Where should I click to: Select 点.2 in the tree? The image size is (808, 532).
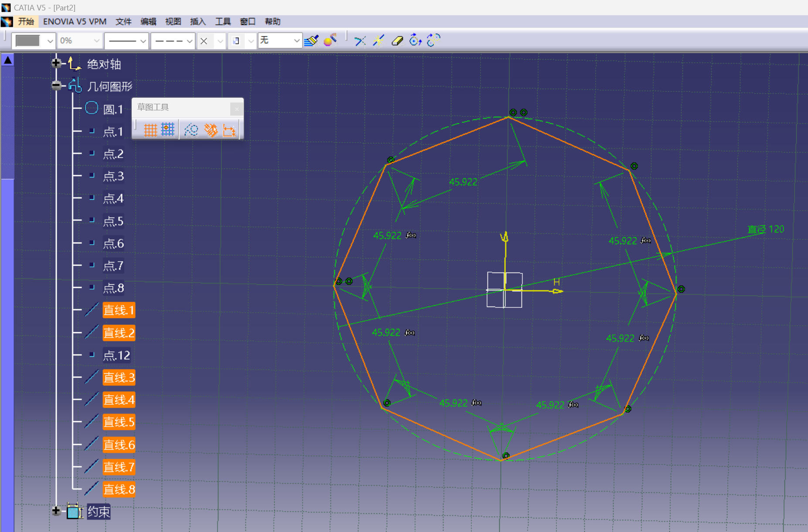coord(113,153)
